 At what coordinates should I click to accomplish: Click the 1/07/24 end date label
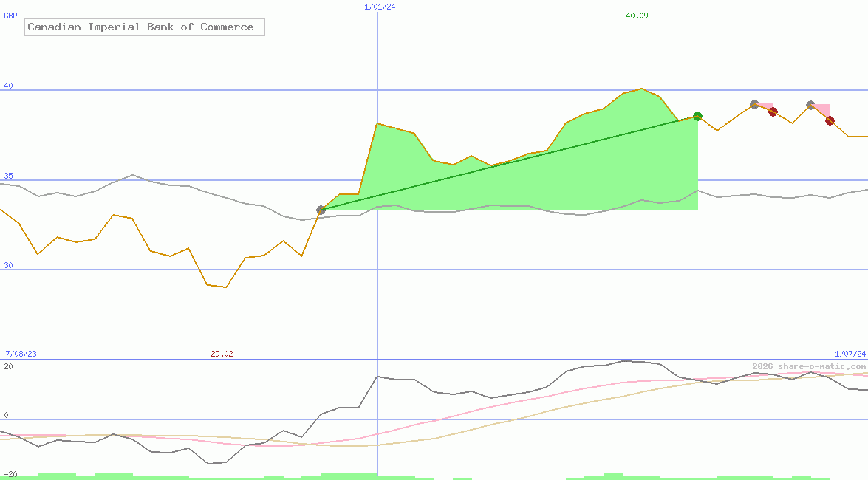(850, 354)
